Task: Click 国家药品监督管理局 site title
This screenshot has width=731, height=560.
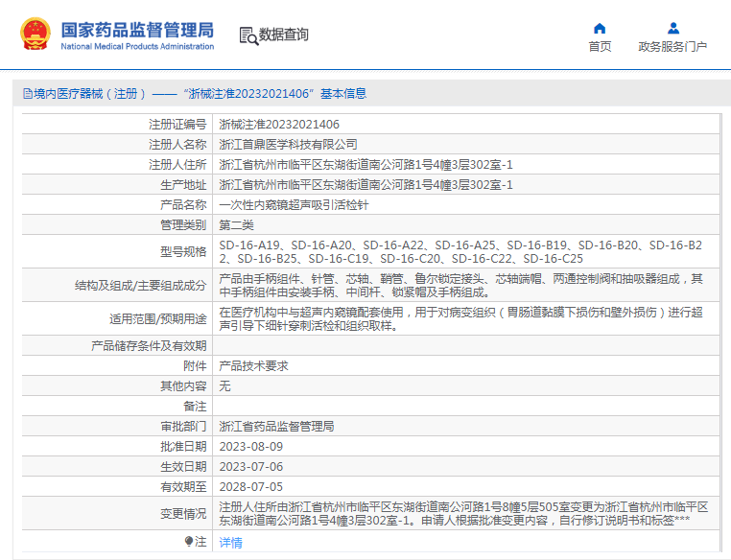Action: [137, 30]
